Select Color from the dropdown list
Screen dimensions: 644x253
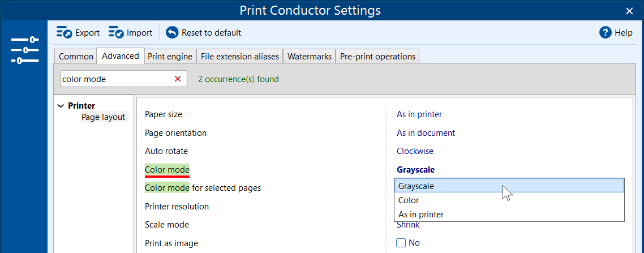pyautogui.click(x=409, y=200)
